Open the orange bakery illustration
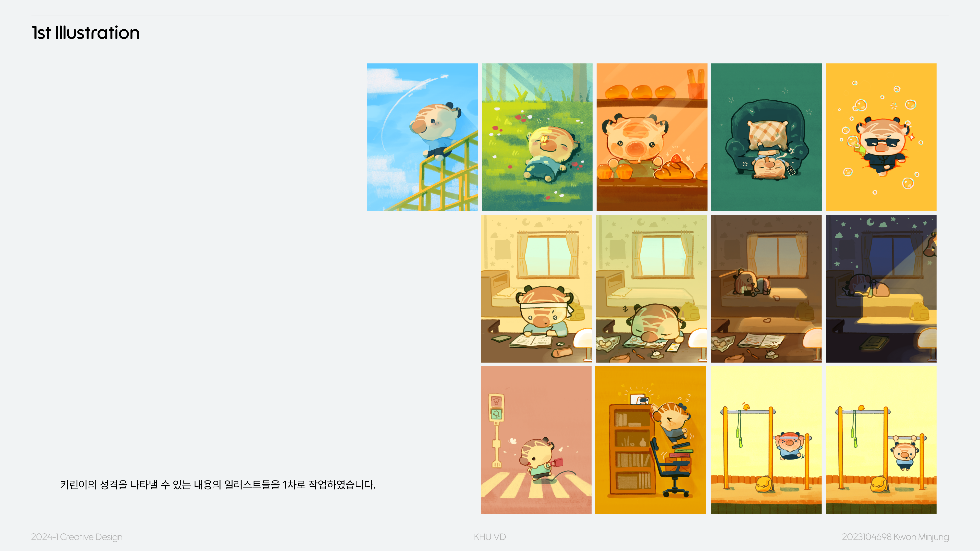 point(652,137)
